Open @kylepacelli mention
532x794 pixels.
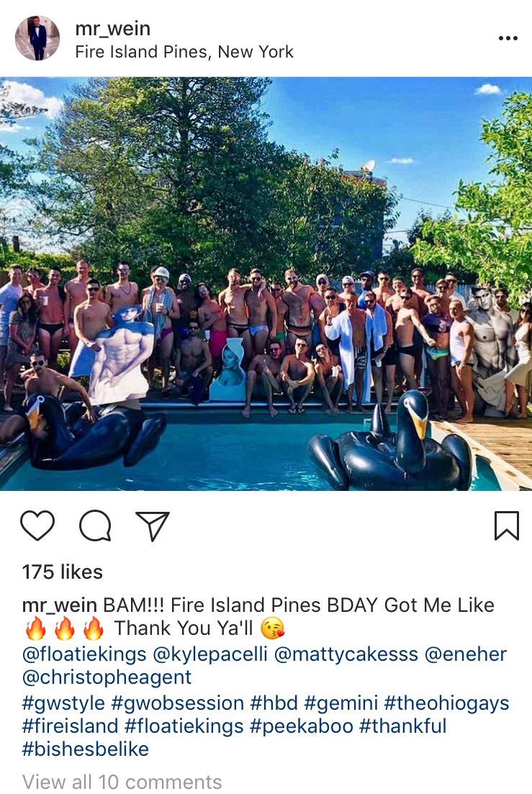coord(209,654)
